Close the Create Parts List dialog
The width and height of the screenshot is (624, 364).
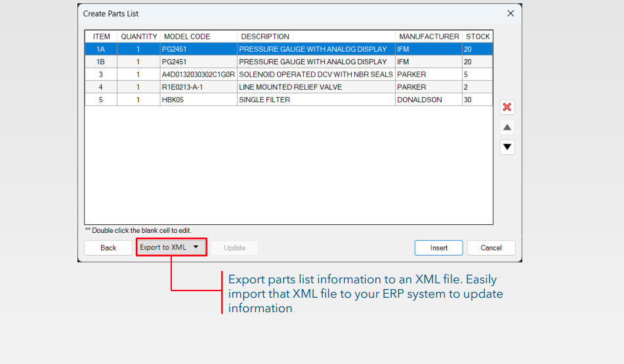[510, 14]
